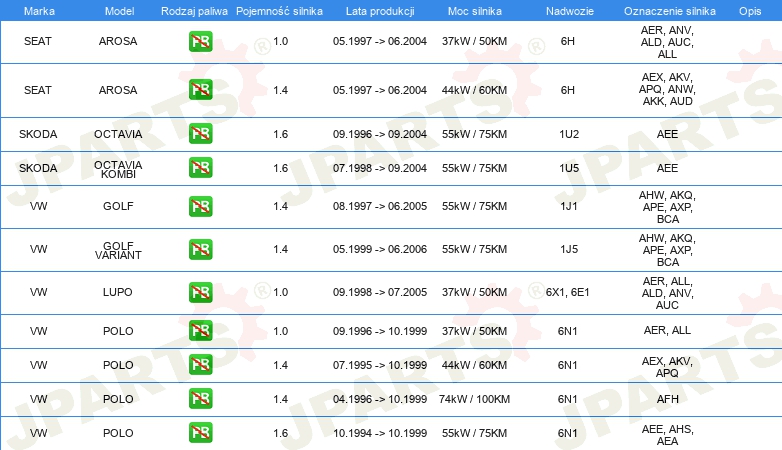The height and width of the screenshot is (450, 782).
Task: Click the date range 05.1997 -> 06.2004 for AROSA 1.0
Action: (x=380, y=41)
